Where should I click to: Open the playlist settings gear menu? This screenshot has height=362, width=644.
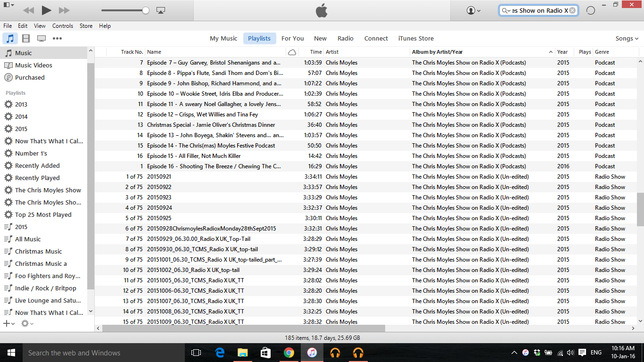[27, 323]
